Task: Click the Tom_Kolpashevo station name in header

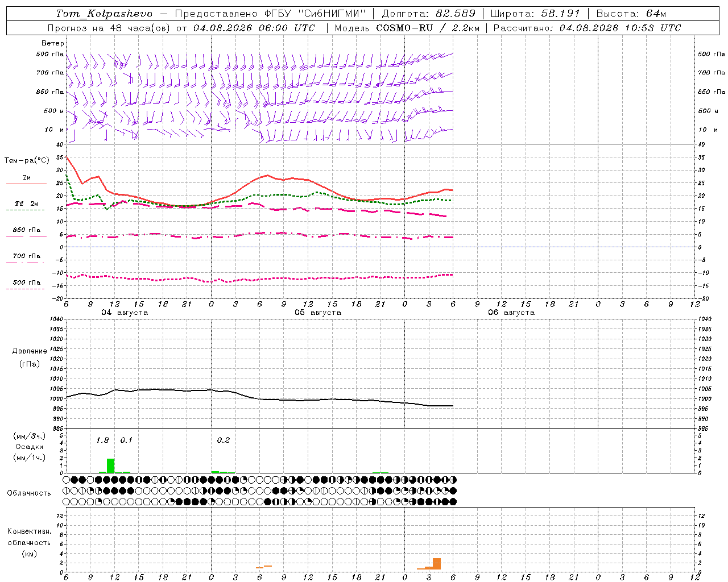Action: (x=105, y=14)
